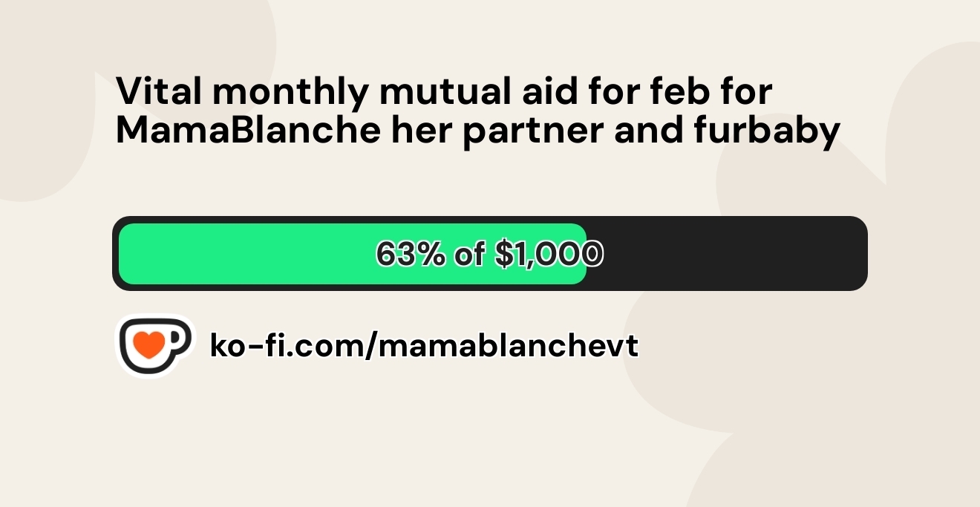This screenshot has height=507, width=980.
Task: Click the word "partner" in the heading
Action: pos(544,131)
